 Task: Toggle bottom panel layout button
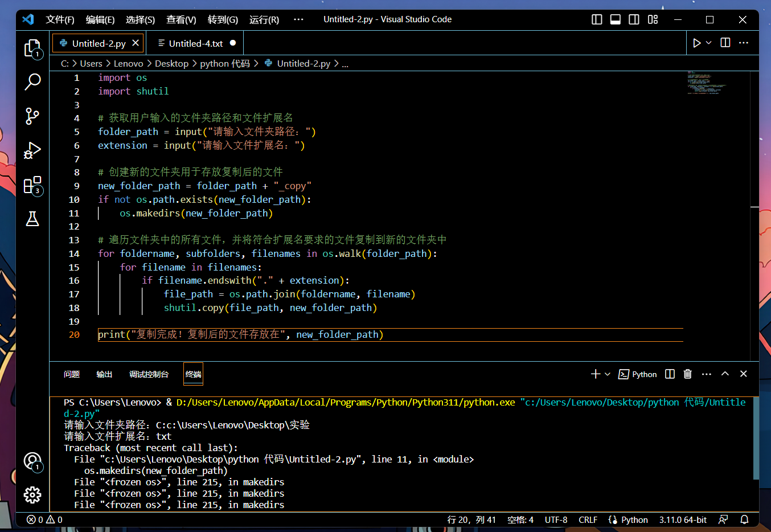616,19
